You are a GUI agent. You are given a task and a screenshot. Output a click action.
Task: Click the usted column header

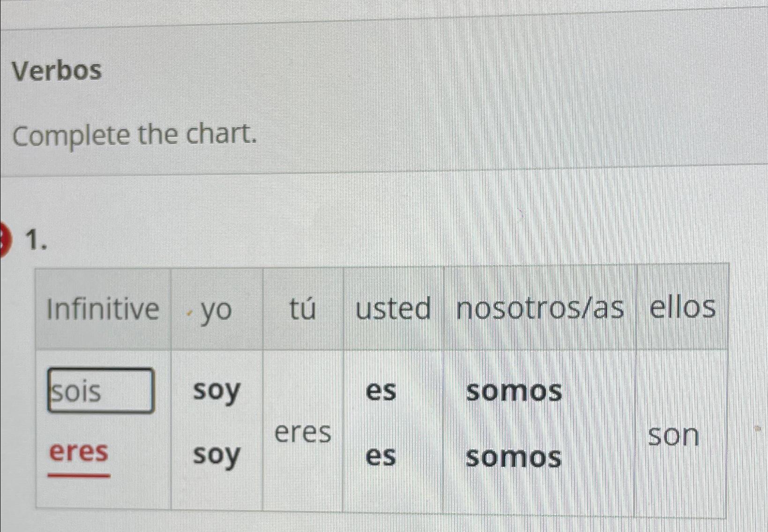click(393, 309)
